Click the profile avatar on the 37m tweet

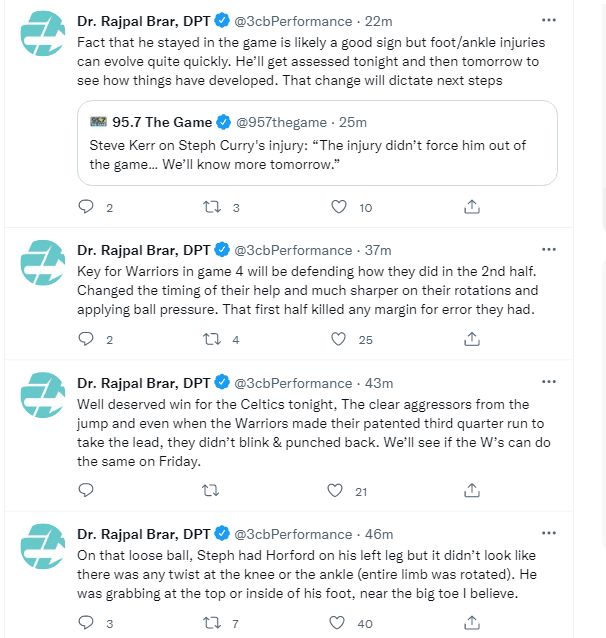[x=45, y=264]
